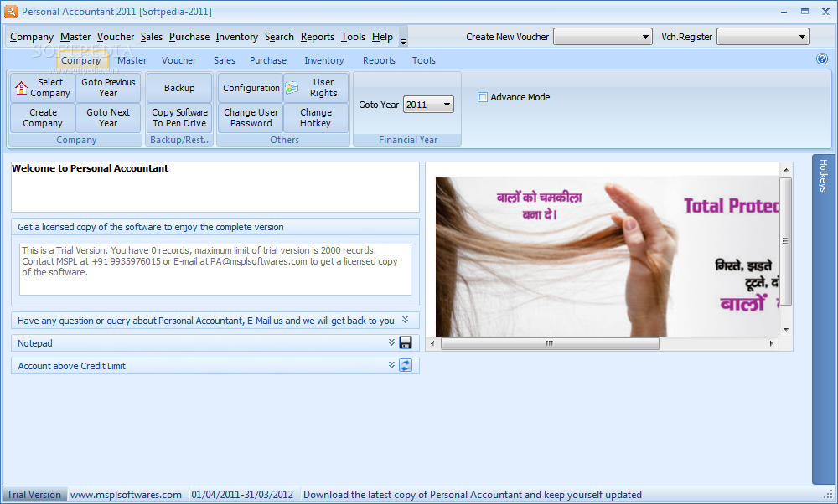Click the Change User Password button

(x=251, y=117)
